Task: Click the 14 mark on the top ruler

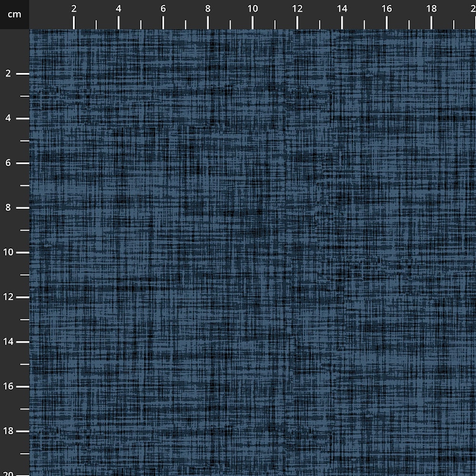Action: click(342, 9)
